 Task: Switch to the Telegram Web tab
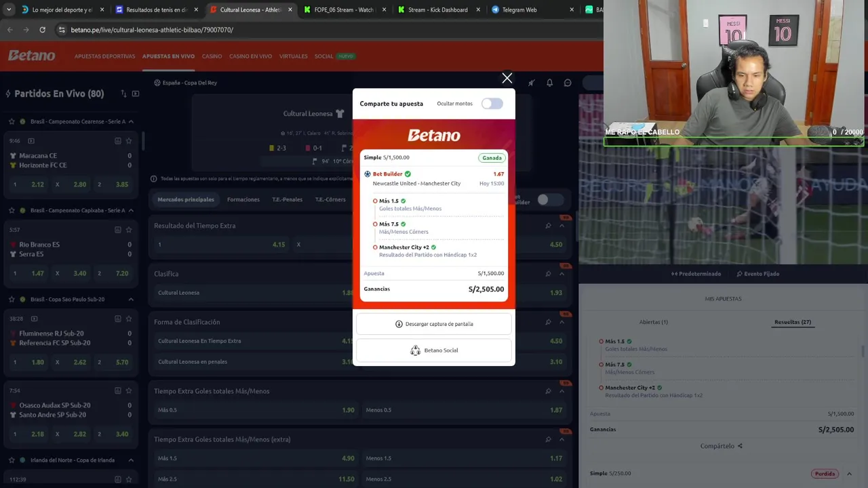pyautogui.click(x=519, y=10)
